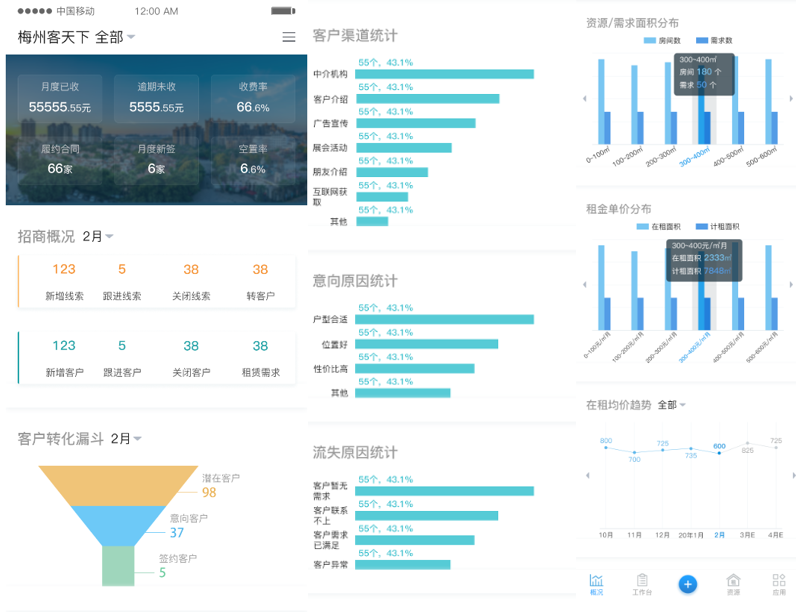
Task: View the 123 新增线索 stat
Action: tap(64, 282)
